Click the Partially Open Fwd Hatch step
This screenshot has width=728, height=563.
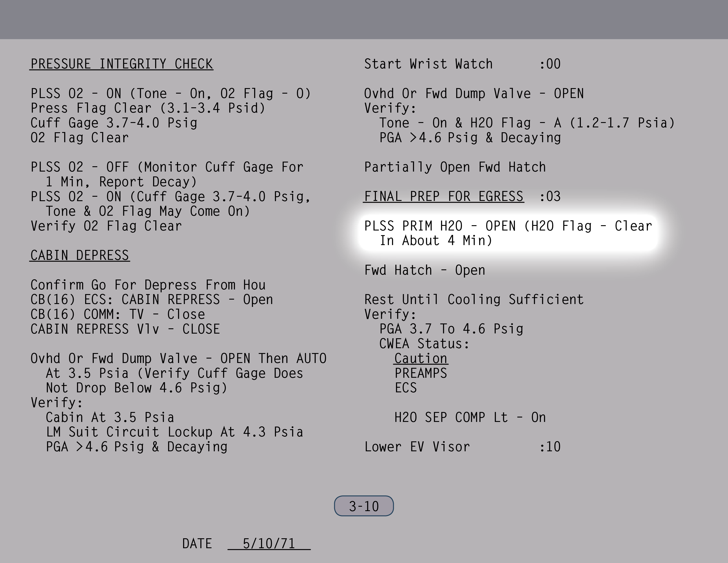coord(455,167)
